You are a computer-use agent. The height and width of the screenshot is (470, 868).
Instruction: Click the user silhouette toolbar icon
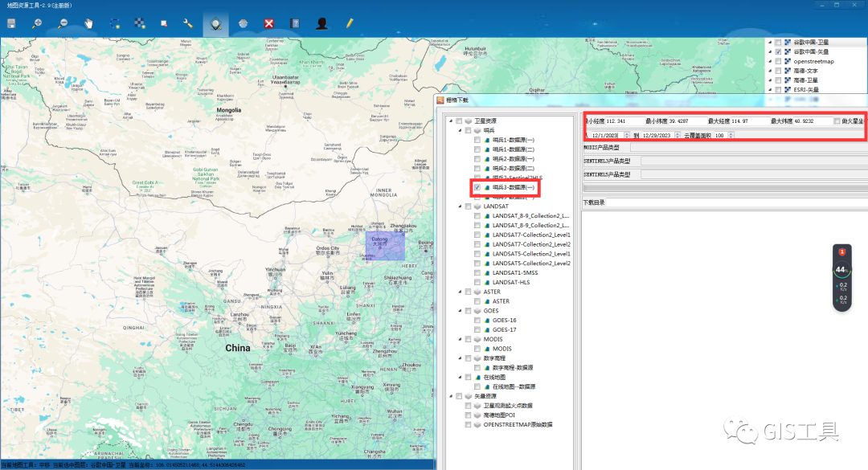click(321, 23)
